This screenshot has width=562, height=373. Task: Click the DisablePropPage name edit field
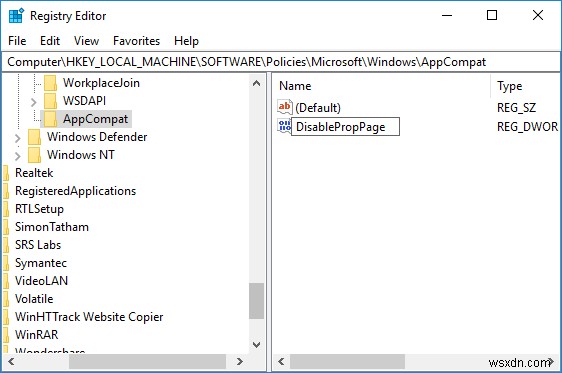click(346, 126)
